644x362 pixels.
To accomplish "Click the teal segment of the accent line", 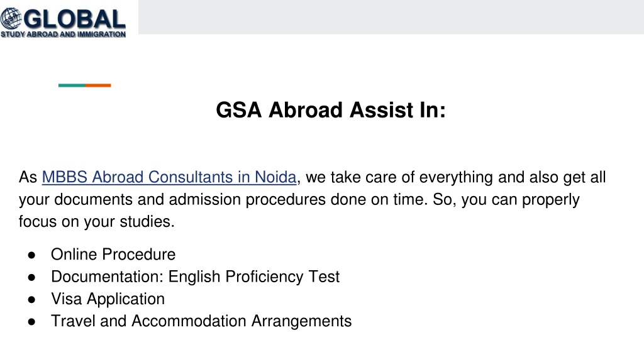I will 72,85.
